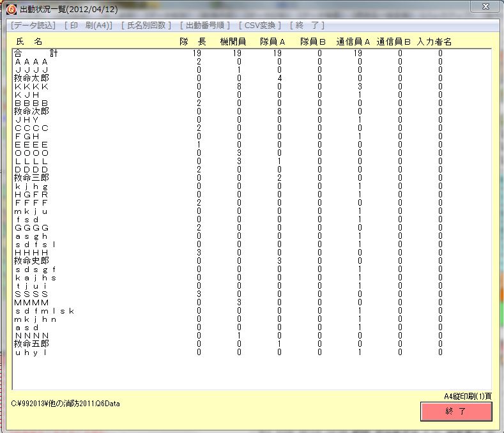The image size is (504, 433).
Task: Click the 氏名別回数 menu option
Action: [x=146, y=26]
